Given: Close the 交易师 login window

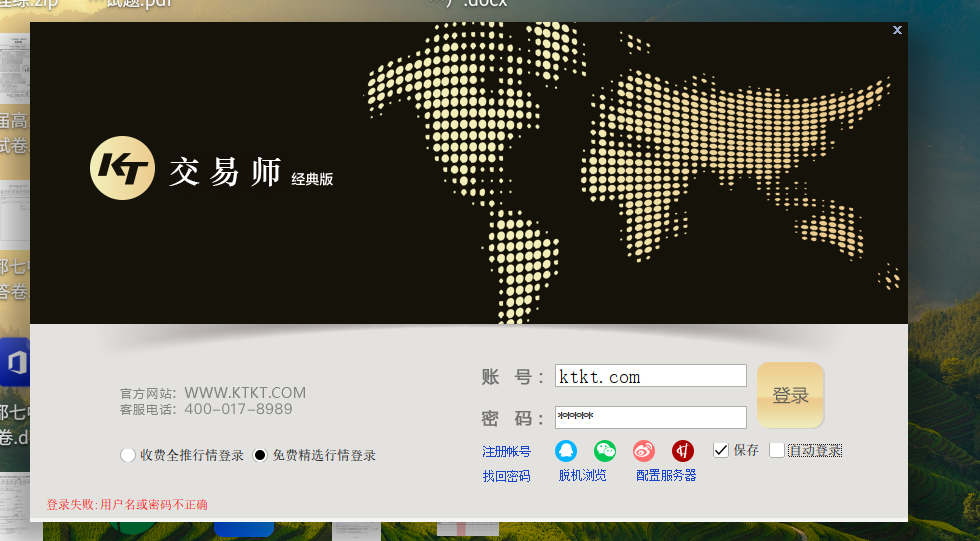Looking at the screenshot, I should click(x=897, y=30).
